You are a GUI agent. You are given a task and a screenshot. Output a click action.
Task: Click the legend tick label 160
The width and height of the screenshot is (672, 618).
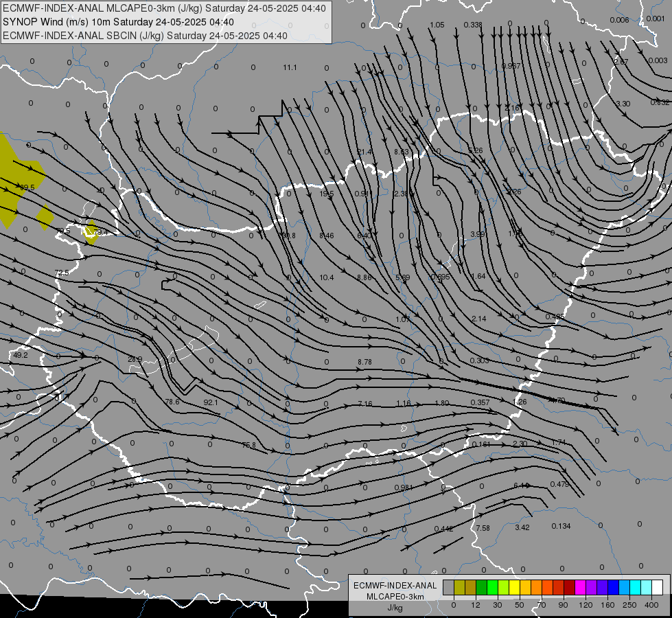pos(607,605)
